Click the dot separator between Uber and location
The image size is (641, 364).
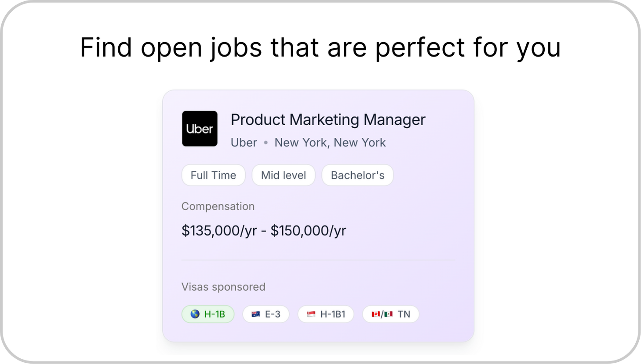266,143
